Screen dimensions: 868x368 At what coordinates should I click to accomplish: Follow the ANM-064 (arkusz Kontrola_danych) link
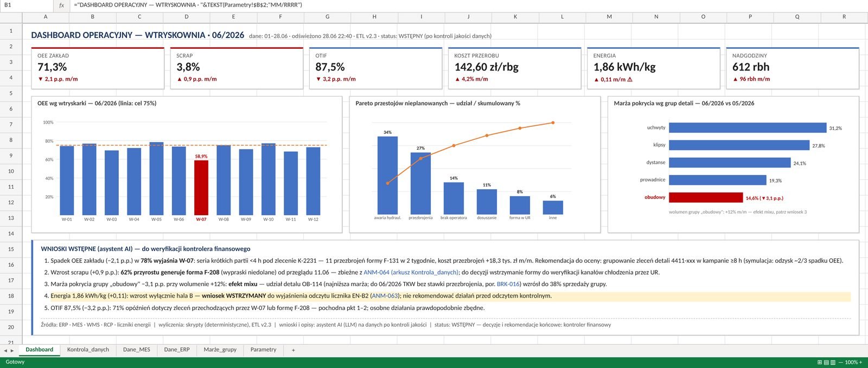(x=411, y=273)
